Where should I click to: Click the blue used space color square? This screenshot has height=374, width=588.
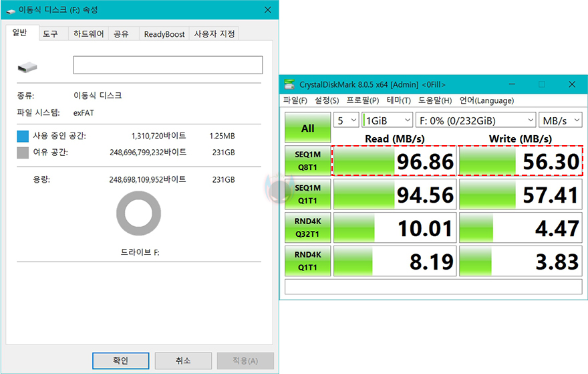click(x=23, y=136)
